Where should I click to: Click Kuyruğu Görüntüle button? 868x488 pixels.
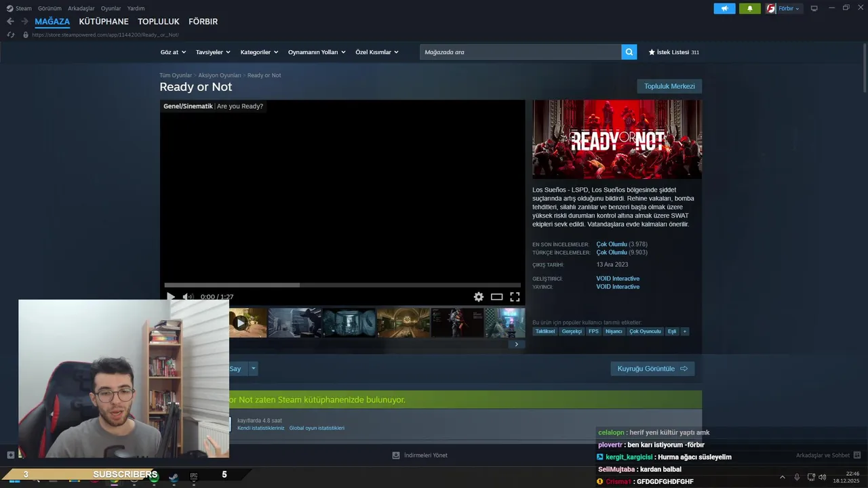(652, 369)
